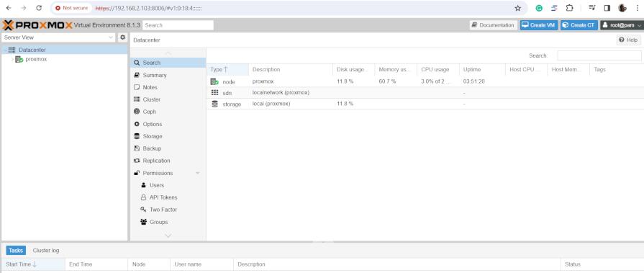Viewport: 644px width, 273px height.
Task: Sort by the Tags column header
Action: click(x=617, y=69)
